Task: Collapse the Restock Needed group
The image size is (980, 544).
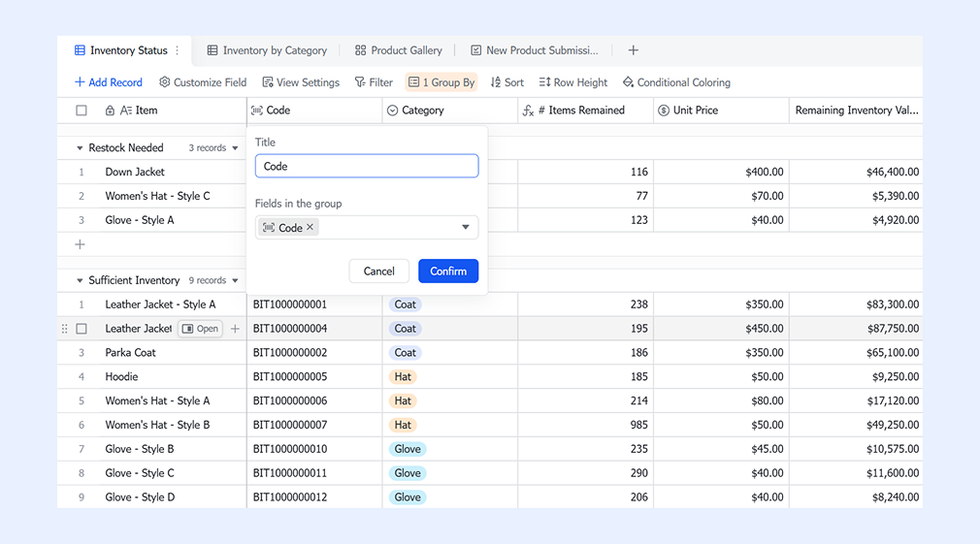Action: (80, 148)
